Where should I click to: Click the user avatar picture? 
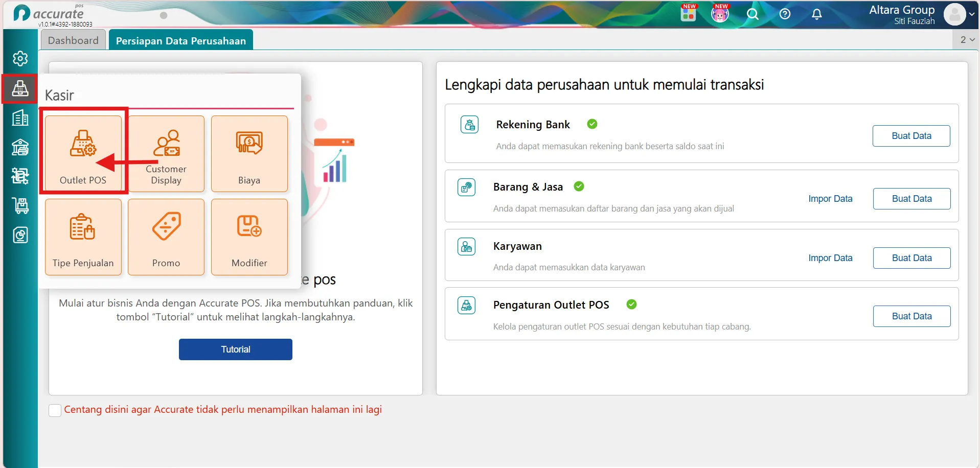point(954,14)
